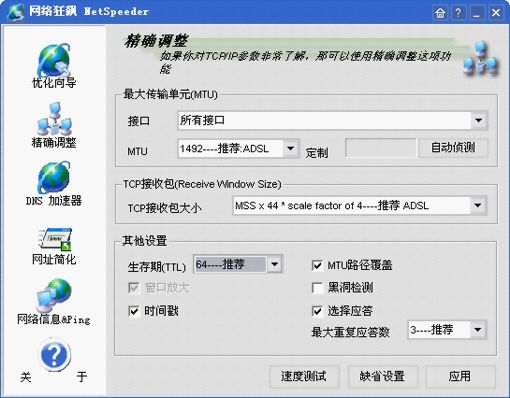The image size is (510, 398).
Task: Expand the TCP接收包大小 dropdown arrow
Action: [x=478, y=205]
